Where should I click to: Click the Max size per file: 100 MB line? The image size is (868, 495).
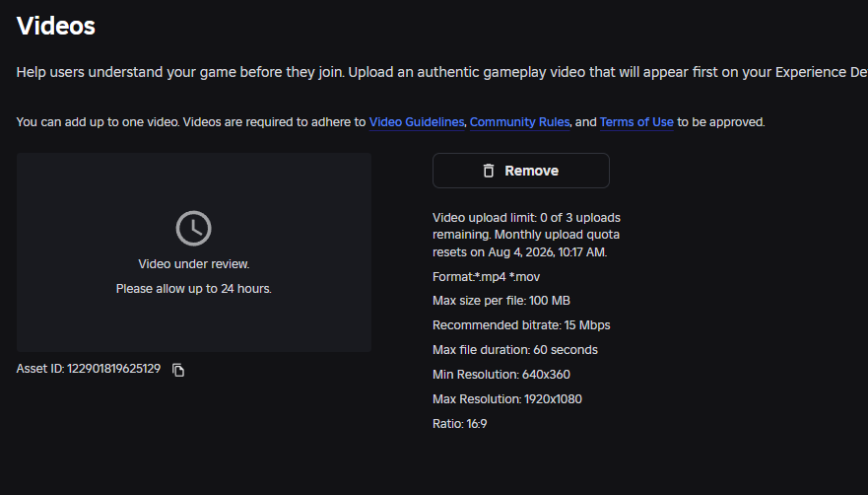click(x=501, y=301)
